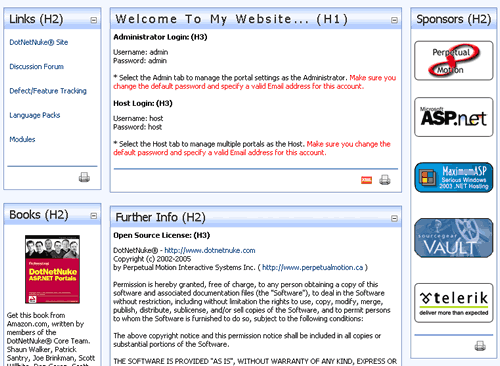Open the Modules link
This screenshot has height=366, width=500.
pyautogui.click(x=22, y=139)
